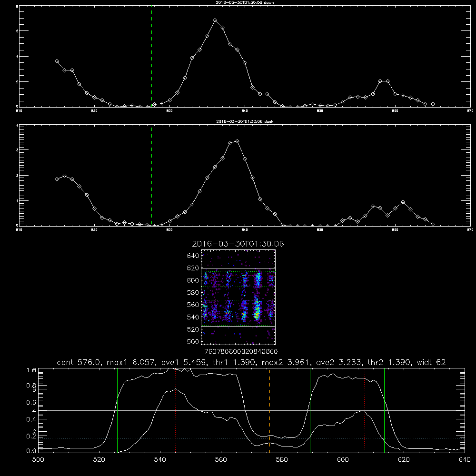The height and width of the screenshot is (476, 476).
Task: Click the timestamp title above the heatmap
Action: tap(238, 244)
